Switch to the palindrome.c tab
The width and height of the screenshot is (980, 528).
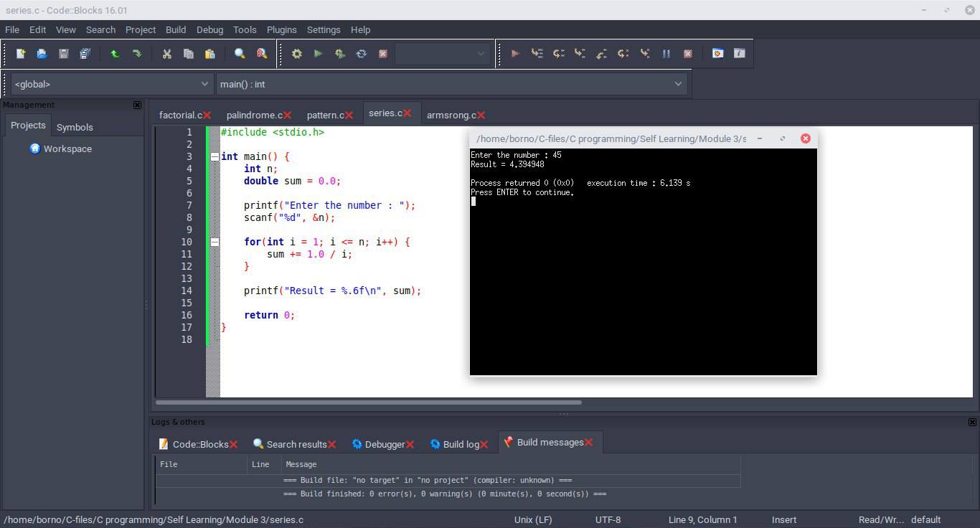(254, 115)
